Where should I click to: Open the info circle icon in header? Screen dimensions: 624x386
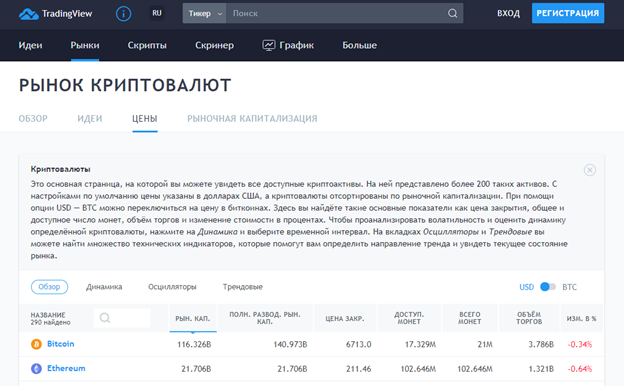(123, 14)
